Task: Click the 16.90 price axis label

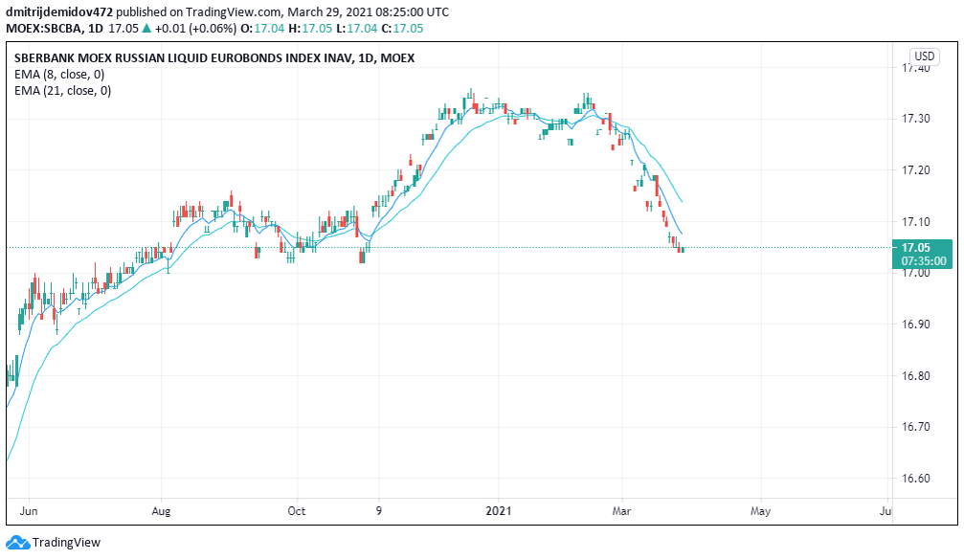Action: 915,325
